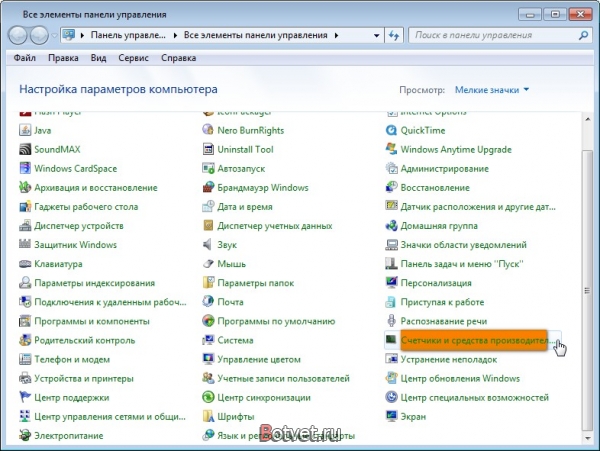Open the Экран icon
This screenshot has width=600, height=451.
pos(391,416)
